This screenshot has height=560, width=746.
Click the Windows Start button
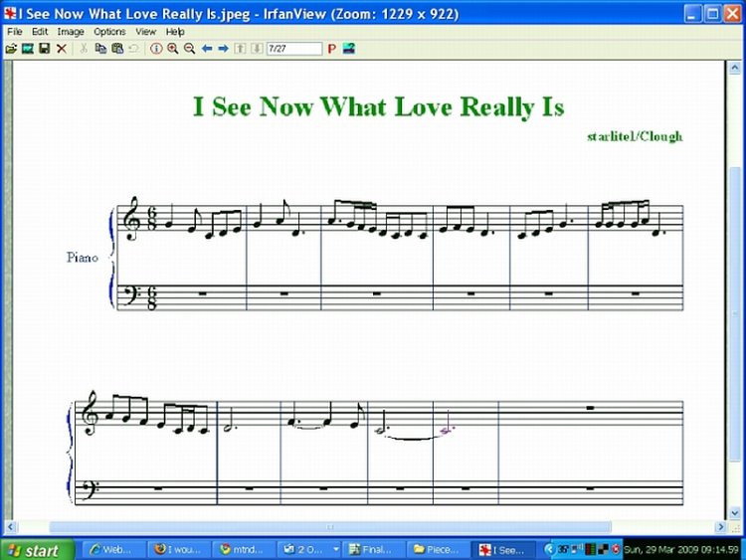click(36, 550)
